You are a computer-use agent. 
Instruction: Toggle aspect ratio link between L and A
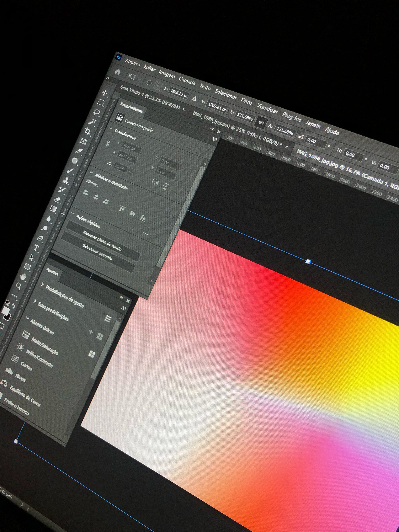[x=261, y=123]
